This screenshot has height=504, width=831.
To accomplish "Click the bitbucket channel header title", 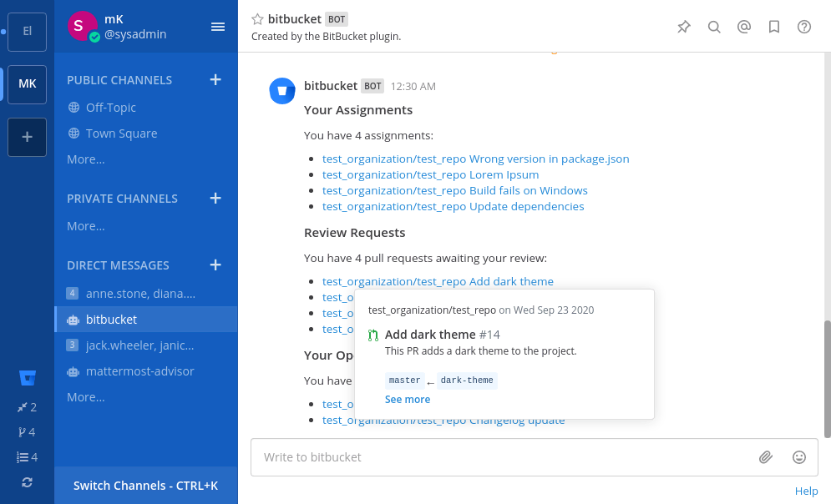I will click(294, 19).
